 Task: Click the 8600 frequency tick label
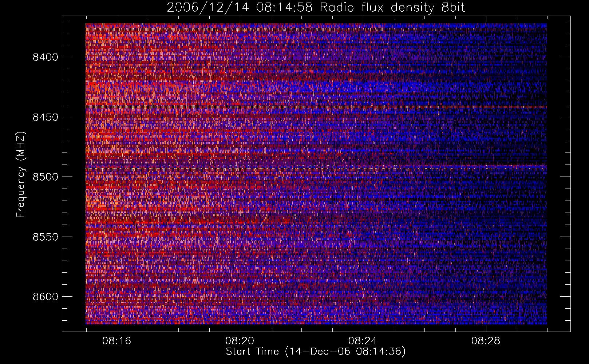click(x=46, y=297)
